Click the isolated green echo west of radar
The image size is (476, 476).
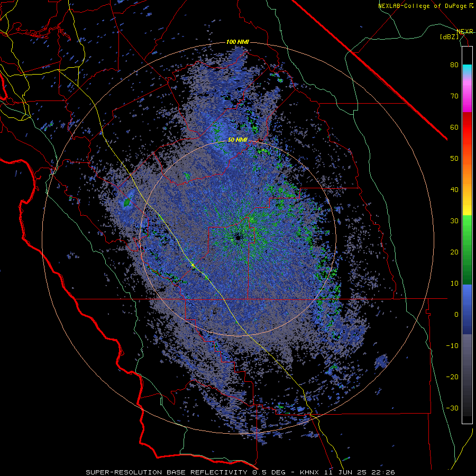[127, 202]
